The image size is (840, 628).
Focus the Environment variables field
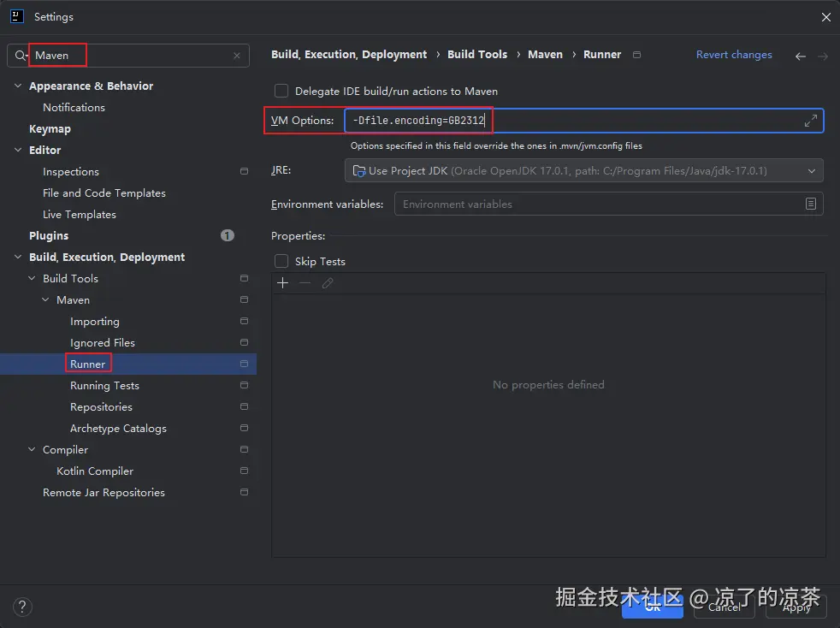(608, 204)
